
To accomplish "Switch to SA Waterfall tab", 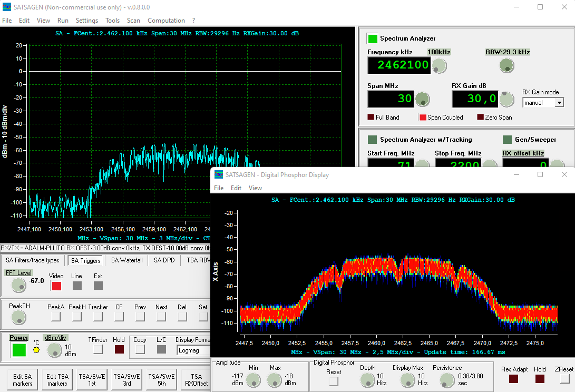I will (127, 260).
